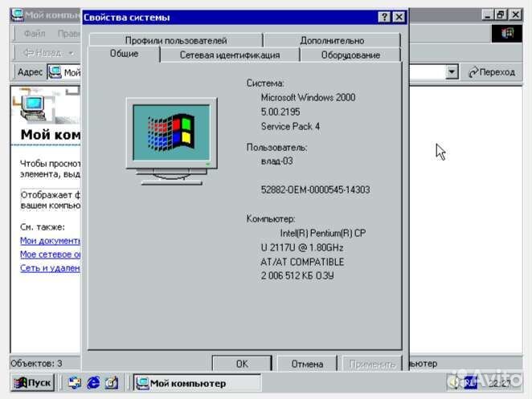The image size is (532, 399).
Task: Click the My Computer window title icon
Action: coord(17,15)
